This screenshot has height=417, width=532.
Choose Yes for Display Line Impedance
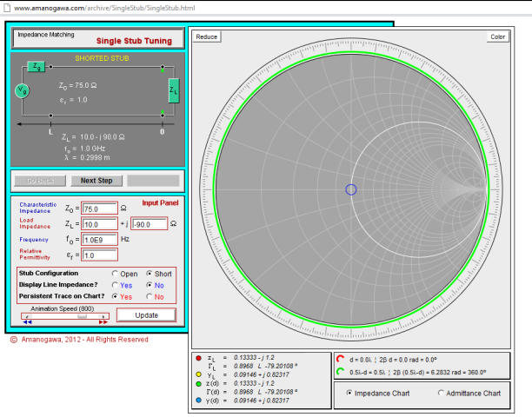[115, 285]
